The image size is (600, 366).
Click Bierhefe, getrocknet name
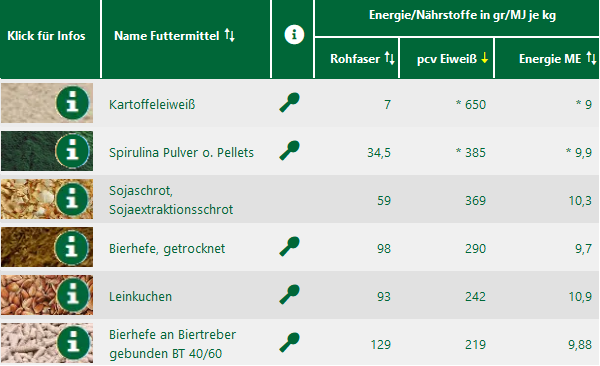pyautogui.click(x=167, y=248)
